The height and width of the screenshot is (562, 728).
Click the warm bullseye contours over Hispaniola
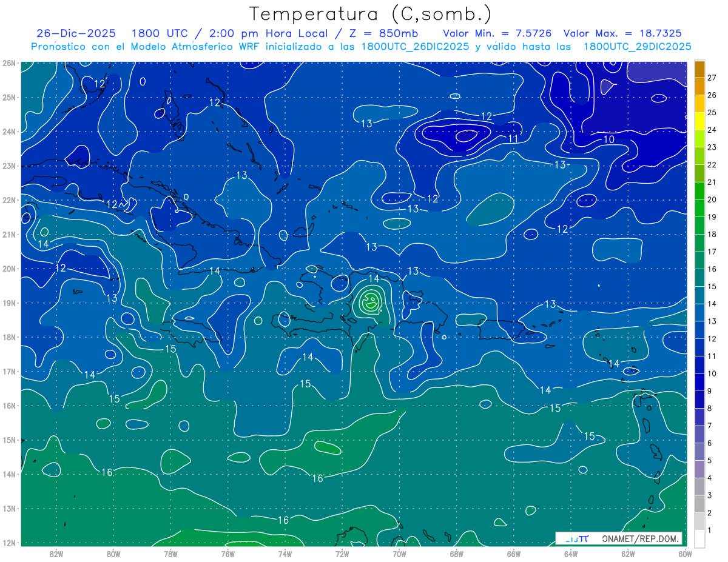(x=370, y=301)
